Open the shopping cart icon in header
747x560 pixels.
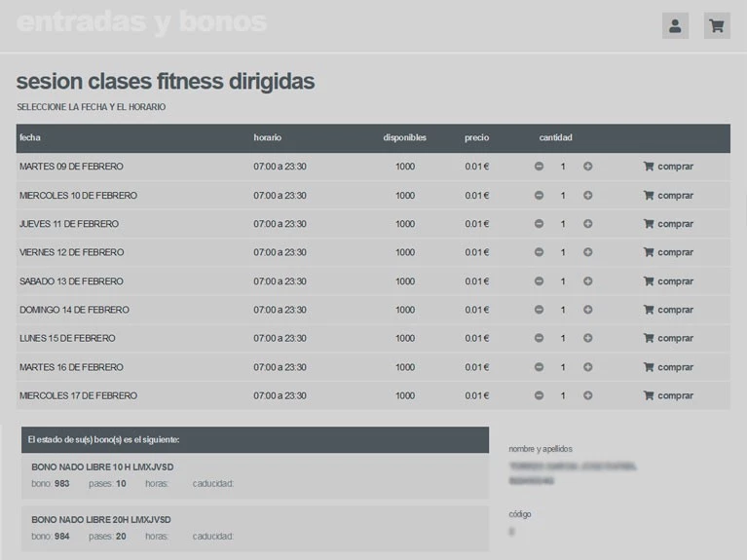click(717, 26)
